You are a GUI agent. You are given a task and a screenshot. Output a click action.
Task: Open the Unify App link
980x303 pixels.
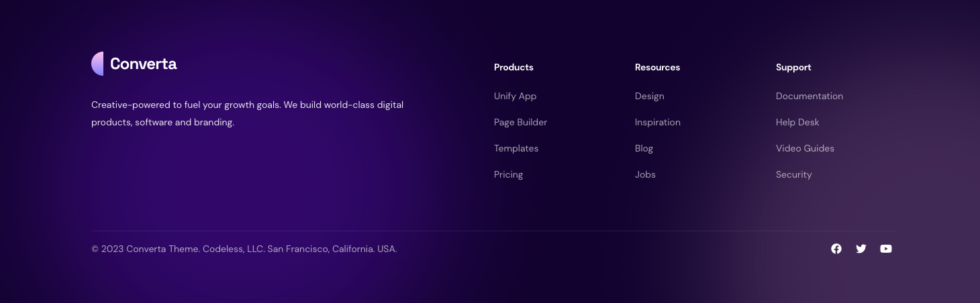tap(515, 96)
